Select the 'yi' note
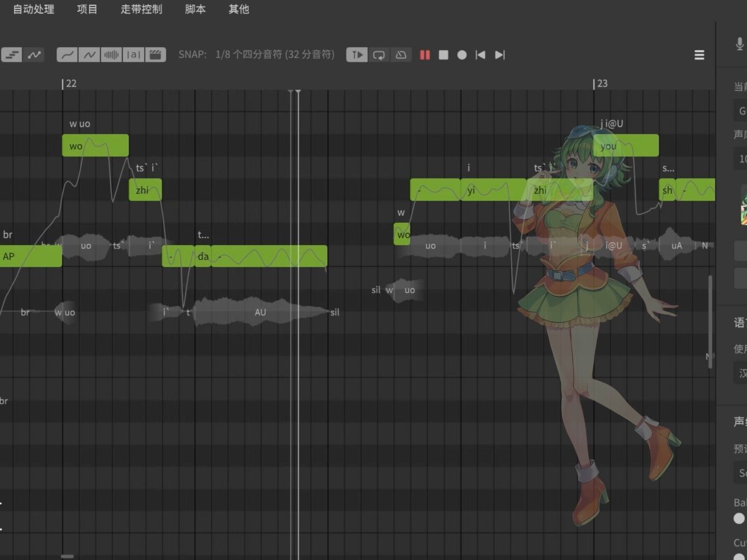The image size is (747, 560). click(493, 190)
